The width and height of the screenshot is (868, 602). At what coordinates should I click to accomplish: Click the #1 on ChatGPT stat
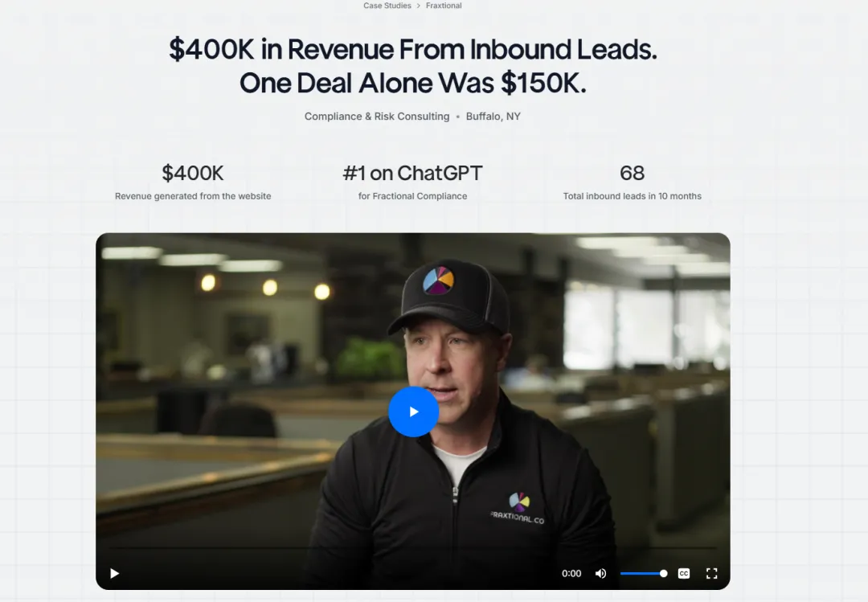(x=412, y=173)
